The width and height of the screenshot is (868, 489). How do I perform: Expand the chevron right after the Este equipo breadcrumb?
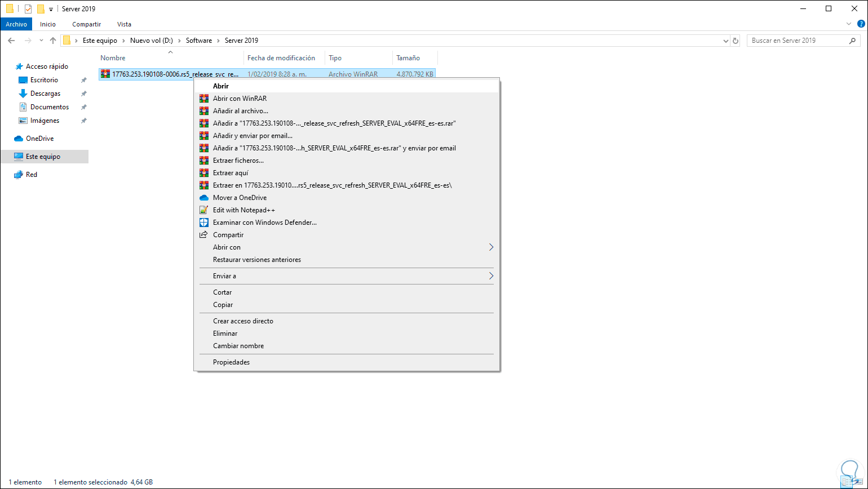click(123, 41)
